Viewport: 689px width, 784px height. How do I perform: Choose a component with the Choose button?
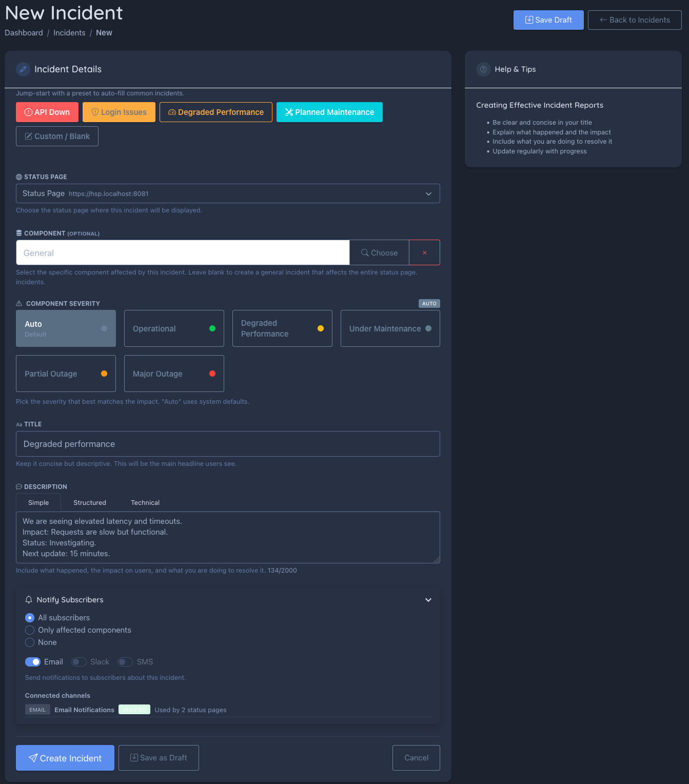click(x=379, y=252)
